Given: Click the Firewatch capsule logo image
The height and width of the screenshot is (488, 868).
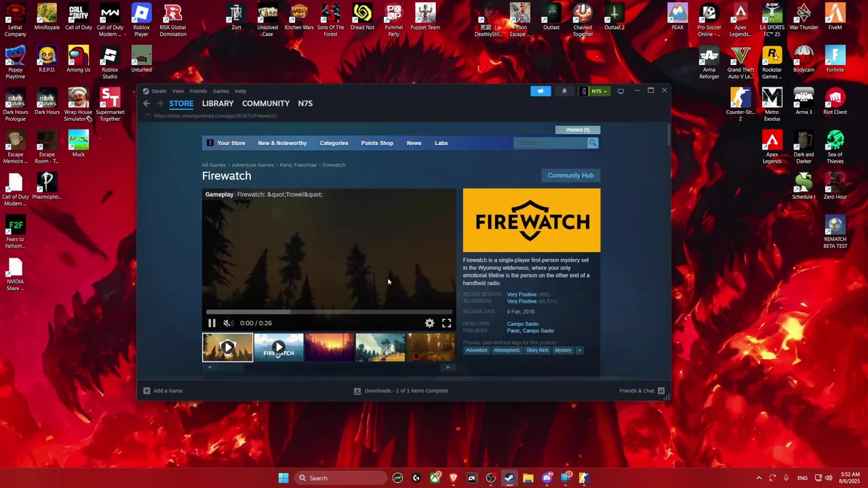Looking at the screenshot, I should (532, 220).
